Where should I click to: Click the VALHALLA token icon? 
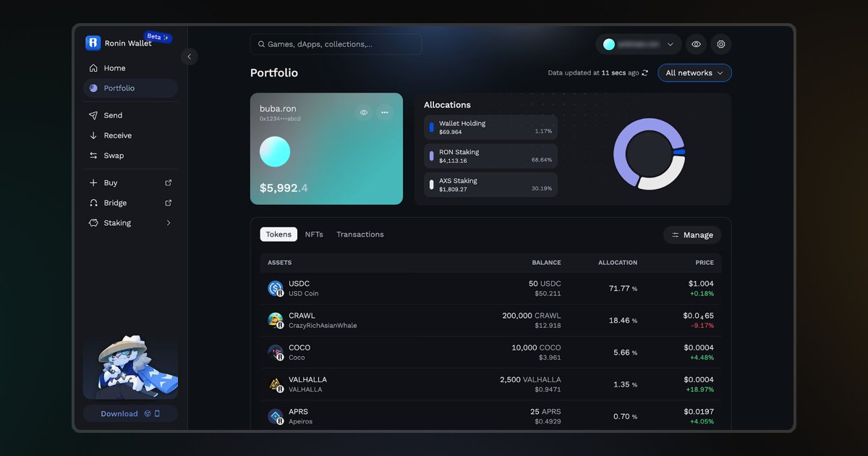pyautogui.click(x=276, y=384)
